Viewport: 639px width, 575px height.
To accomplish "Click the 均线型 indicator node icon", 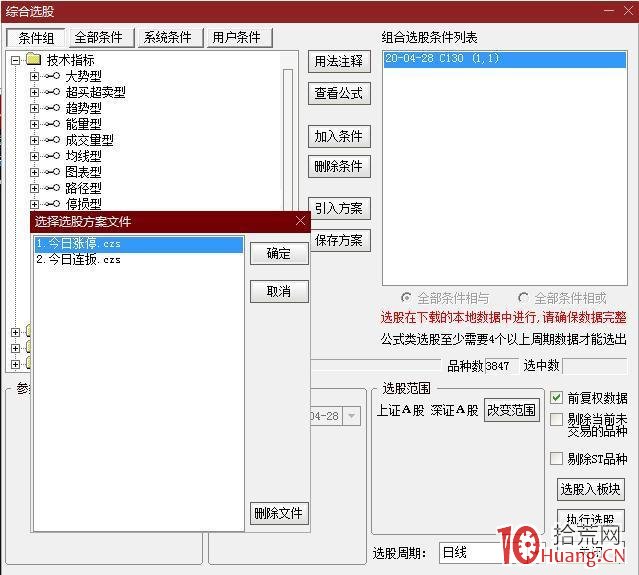I will pyautogui.click(x=53, y=156).
